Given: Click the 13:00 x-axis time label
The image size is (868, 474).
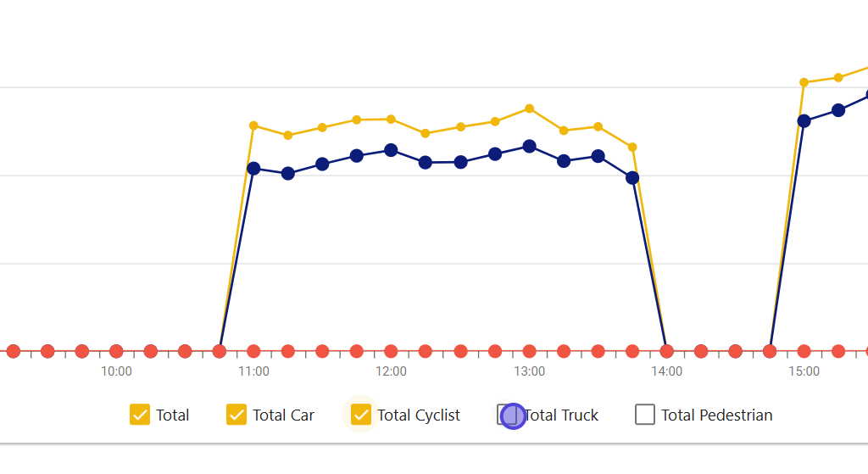Looking at the screenshot, I should coord(529,371).
